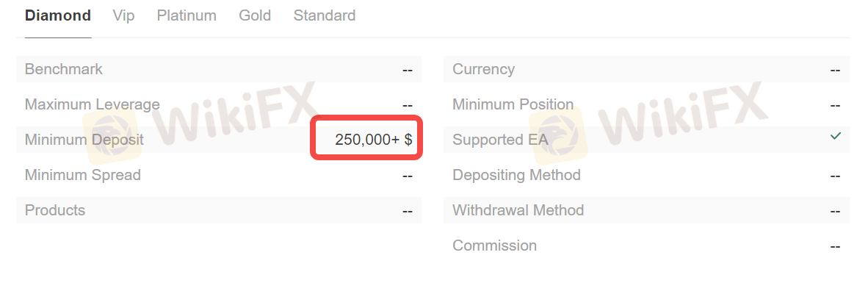Click the Supported EA green checkmark
Screen dimensions: 868x294
[836, 136]
